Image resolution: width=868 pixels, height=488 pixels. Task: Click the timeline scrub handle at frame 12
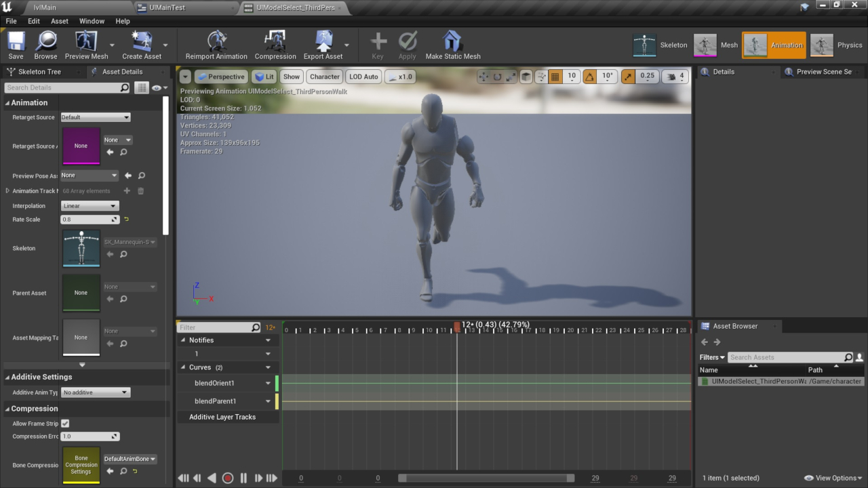click(x=457, y=327)
